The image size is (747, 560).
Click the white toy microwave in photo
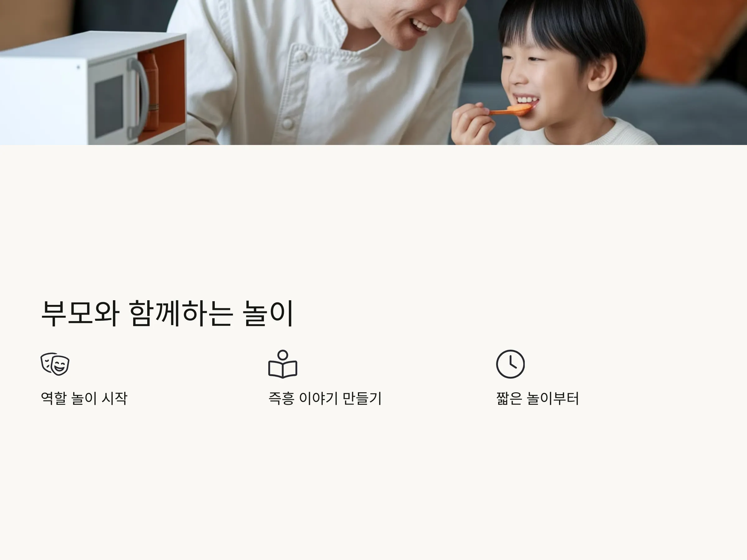(93, 88)
